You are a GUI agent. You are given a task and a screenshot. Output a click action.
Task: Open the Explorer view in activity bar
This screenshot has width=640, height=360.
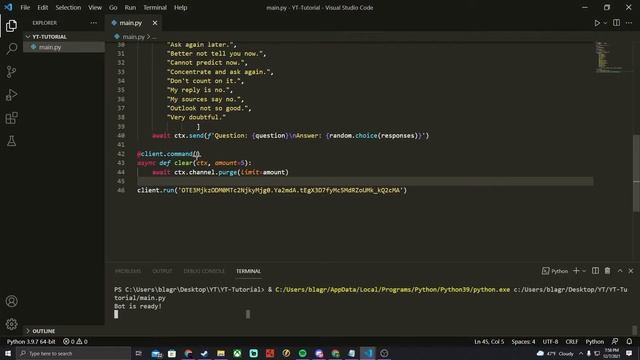coord(11,26)
